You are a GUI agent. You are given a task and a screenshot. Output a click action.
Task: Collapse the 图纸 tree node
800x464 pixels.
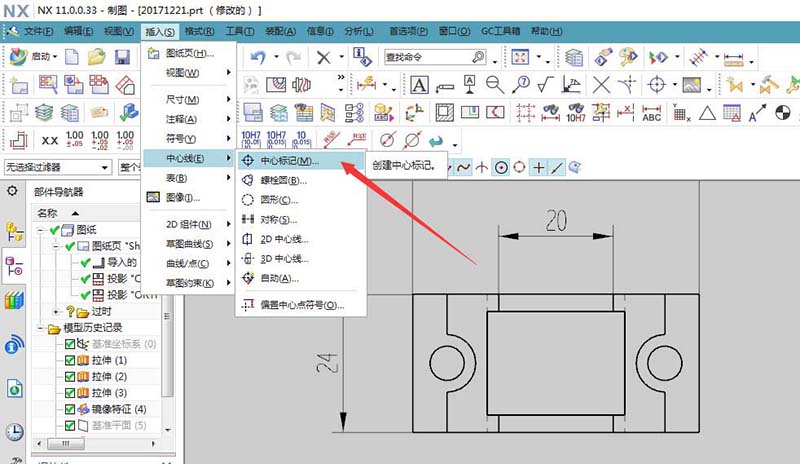40,230
